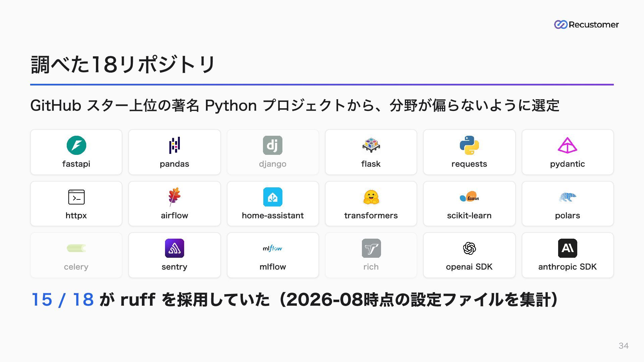This screenshot has height=362, width=644.
Task: Click the fastapi label text
Action: point(76,164)
